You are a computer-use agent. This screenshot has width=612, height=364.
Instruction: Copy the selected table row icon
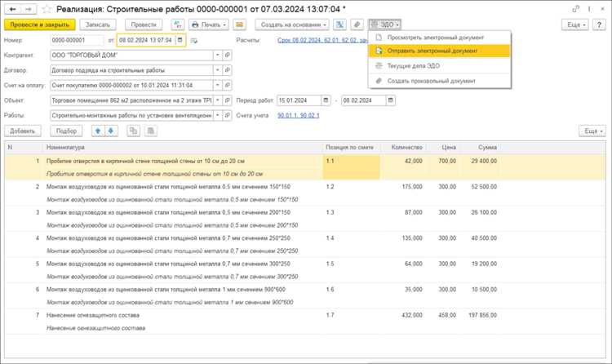(x=134, y=131)
